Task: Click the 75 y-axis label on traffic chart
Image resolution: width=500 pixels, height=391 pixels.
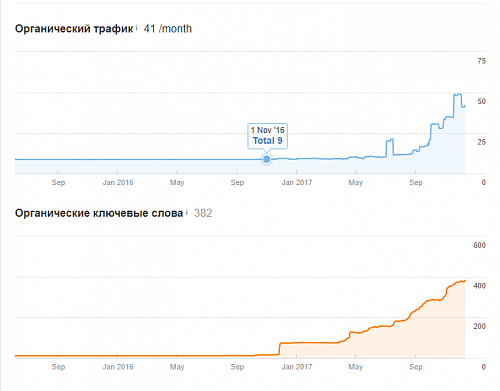Action: (x=481, y=61)
